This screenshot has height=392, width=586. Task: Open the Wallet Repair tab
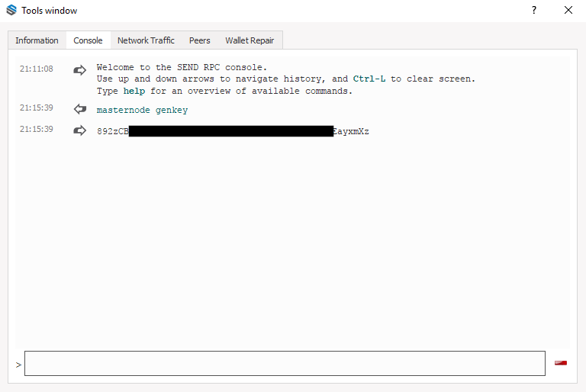[250, 40]
